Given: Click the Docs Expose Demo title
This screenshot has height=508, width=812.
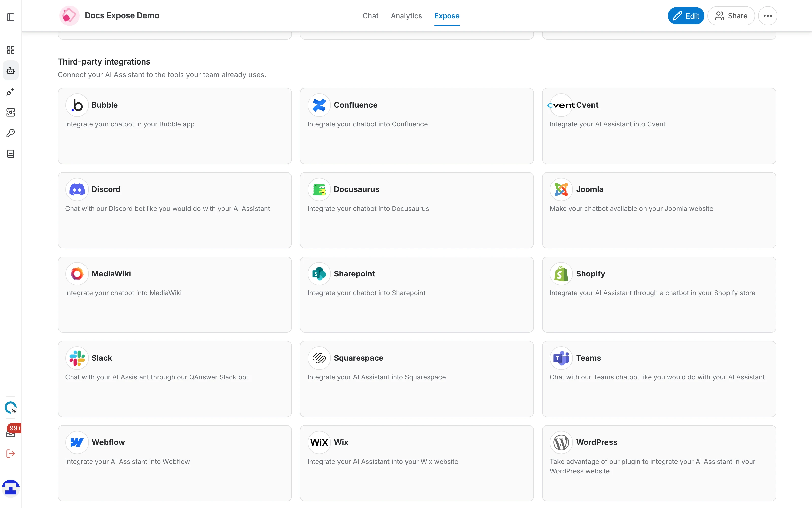Looking at the screenshot, I should [x=122, y=16].
